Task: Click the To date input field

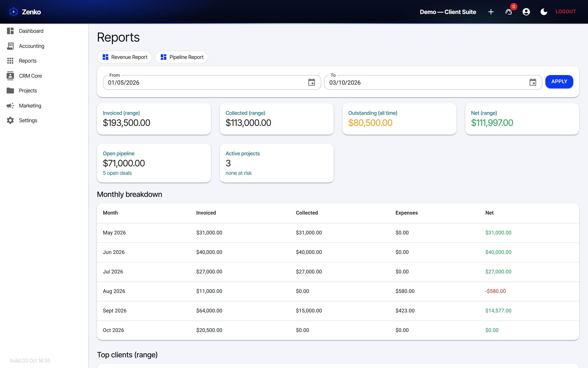Action: [433, 82]
